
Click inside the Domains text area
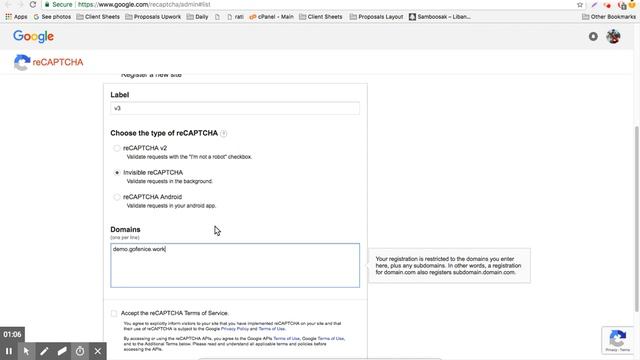pyautogui.click(x=235, y=265)
